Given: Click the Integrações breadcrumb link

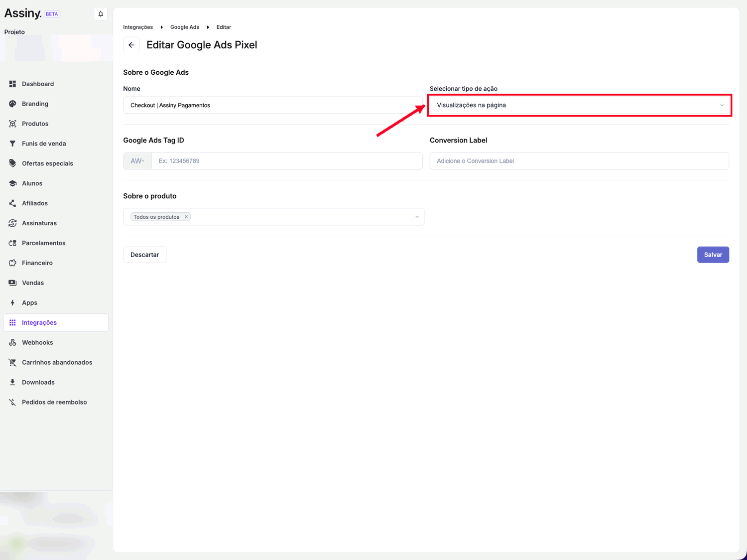Looking at the screenshot, I should pyautogui.click(x=138, y=27).
